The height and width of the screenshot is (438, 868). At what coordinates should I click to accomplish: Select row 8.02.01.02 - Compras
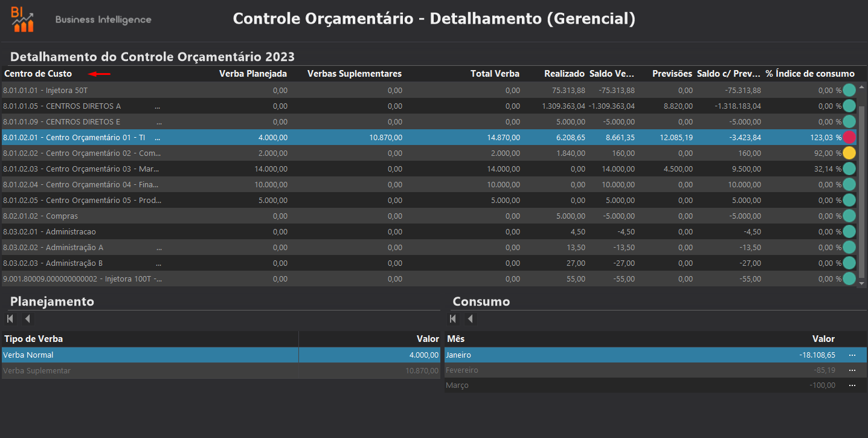tap(429, 216)
